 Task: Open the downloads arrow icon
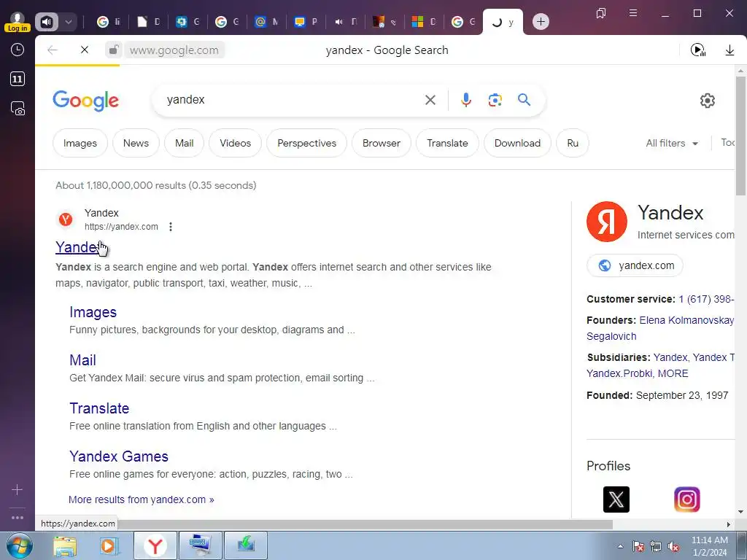729,50
